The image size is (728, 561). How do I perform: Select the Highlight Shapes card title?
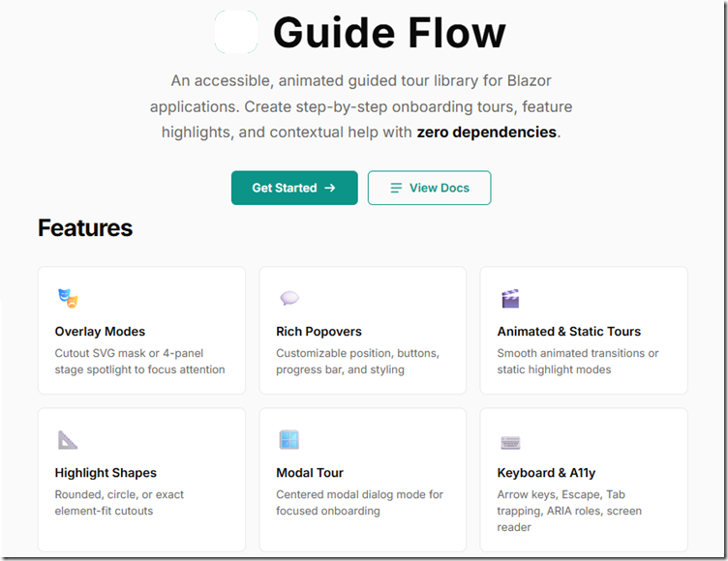click(x=106, y=473)
